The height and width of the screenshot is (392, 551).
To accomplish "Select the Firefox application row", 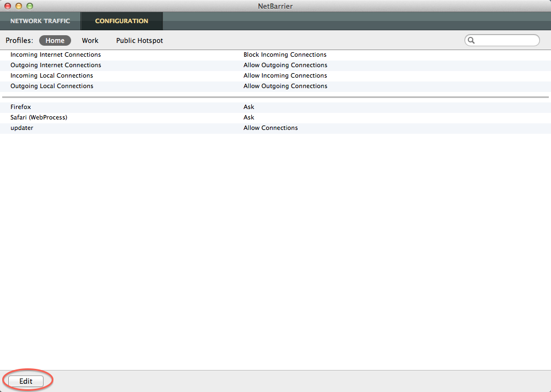I will [275, 107].
